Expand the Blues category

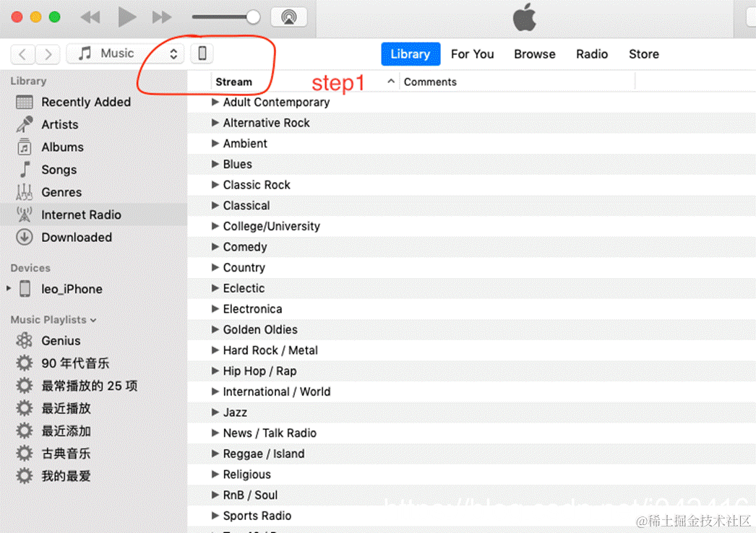coord(215,164)
